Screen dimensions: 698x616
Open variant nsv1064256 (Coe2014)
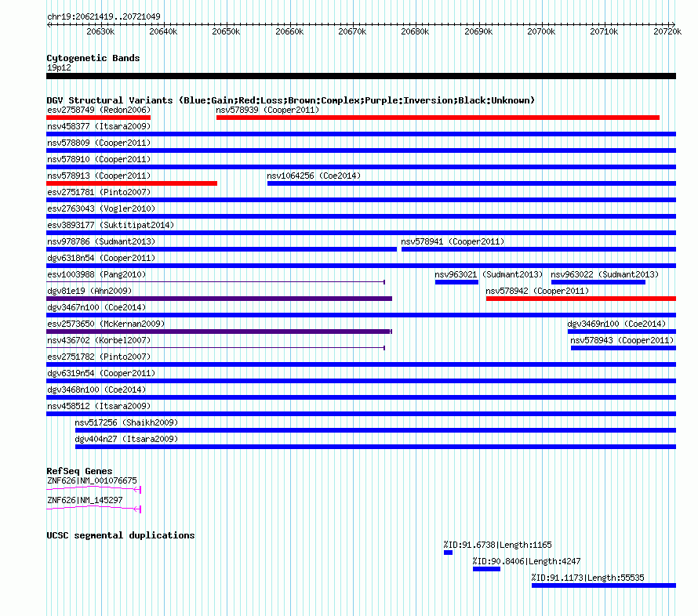(x=314, y=176)
